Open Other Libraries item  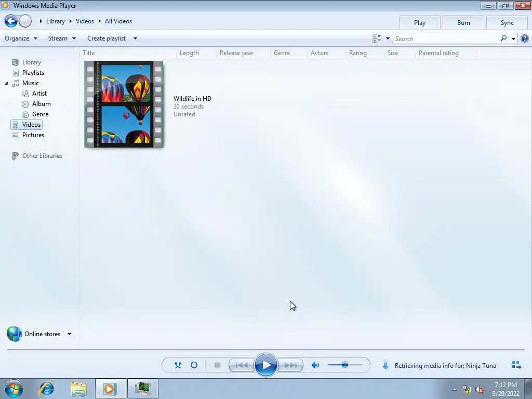click(42, 156)
